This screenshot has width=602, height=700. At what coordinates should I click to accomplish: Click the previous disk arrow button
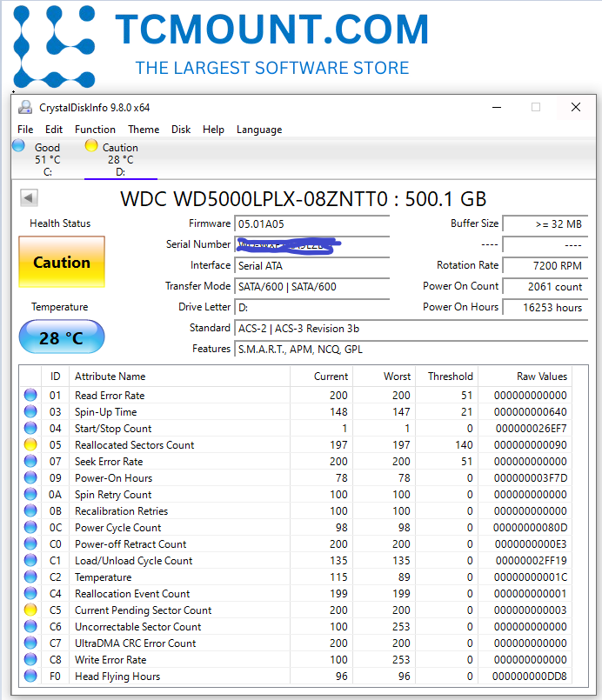[30, 198]
